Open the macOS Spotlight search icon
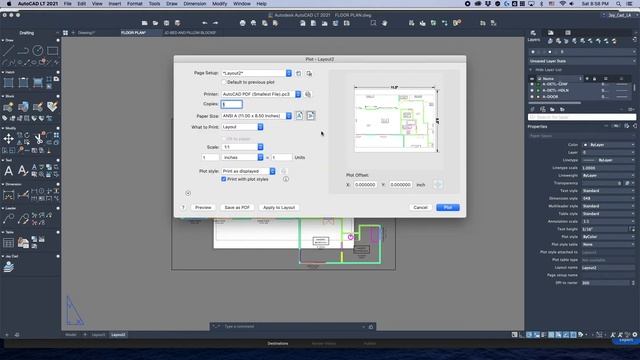The image size is (640, 360). coord(619,4)
